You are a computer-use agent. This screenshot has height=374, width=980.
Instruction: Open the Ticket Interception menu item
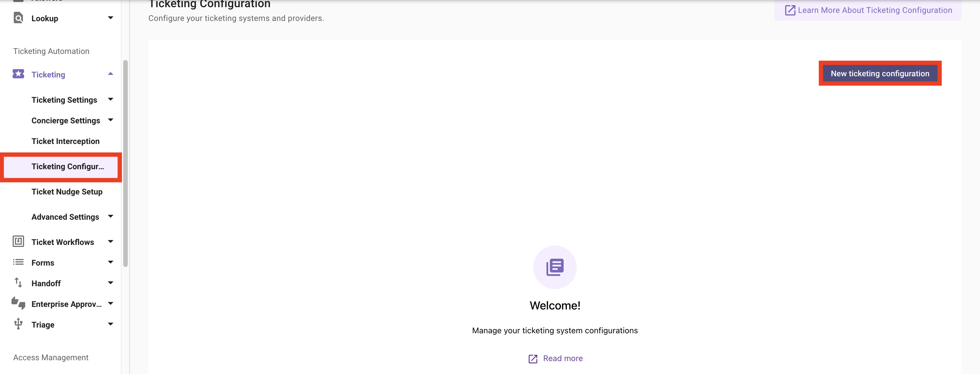[65, 141]
